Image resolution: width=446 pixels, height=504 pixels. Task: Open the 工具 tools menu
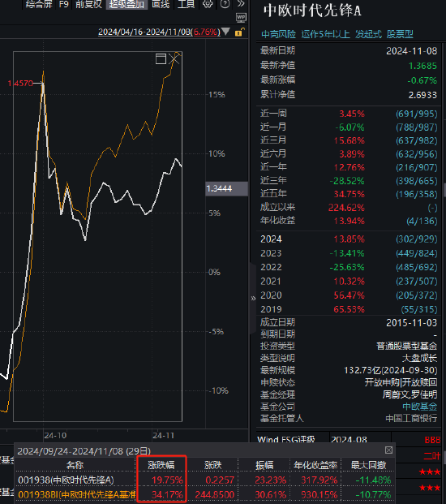[x=187, y=4]
